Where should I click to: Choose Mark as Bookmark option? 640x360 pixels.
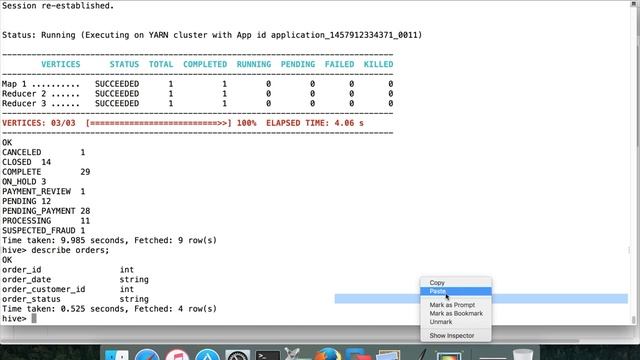click(456, 313)
